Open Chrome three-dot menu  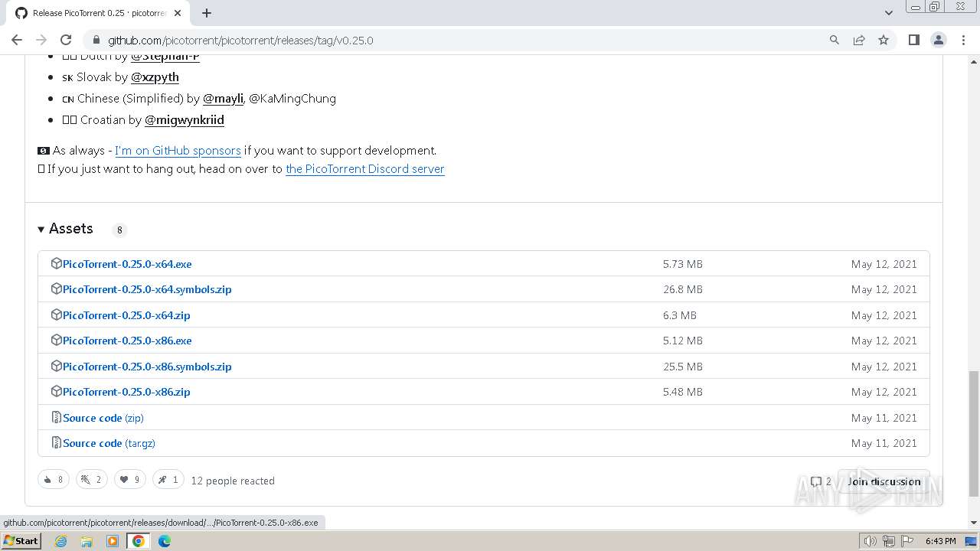pos(963,40)
